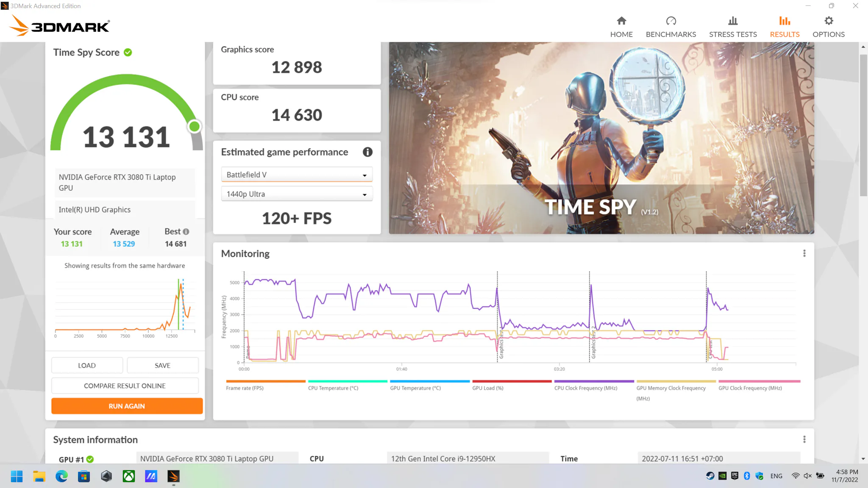Click the green check next to GPU #1
Viewport: 868px width, 488px height.
[x=90, y=459]
